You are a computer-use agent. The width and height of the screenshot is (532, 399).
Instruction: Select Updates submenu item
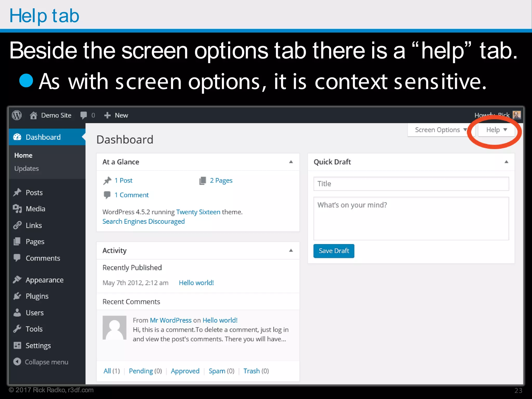pyautogui.click(x=26, y=169)
